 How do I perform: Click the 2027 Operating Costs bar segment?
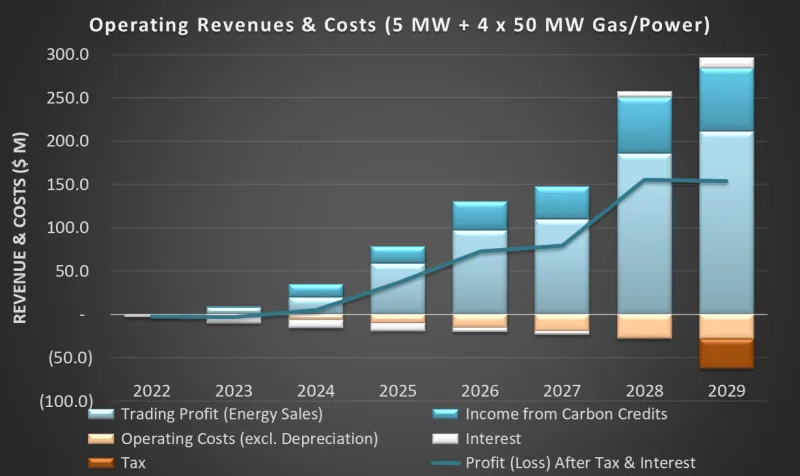click(x=562, y=322)
